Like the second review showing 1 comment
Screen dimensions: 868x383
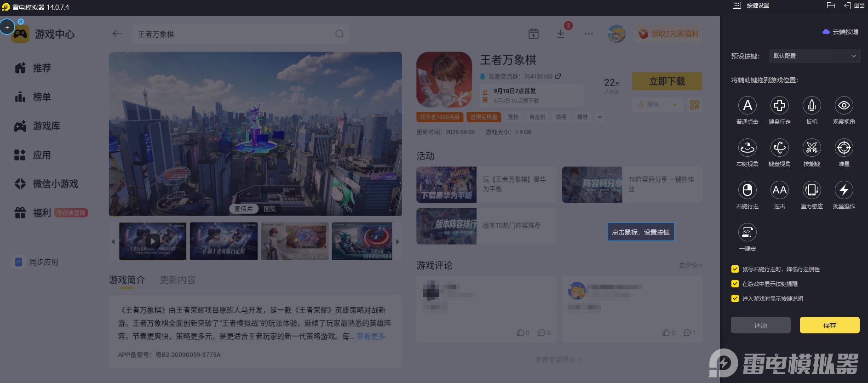click(x=666, y=332)
